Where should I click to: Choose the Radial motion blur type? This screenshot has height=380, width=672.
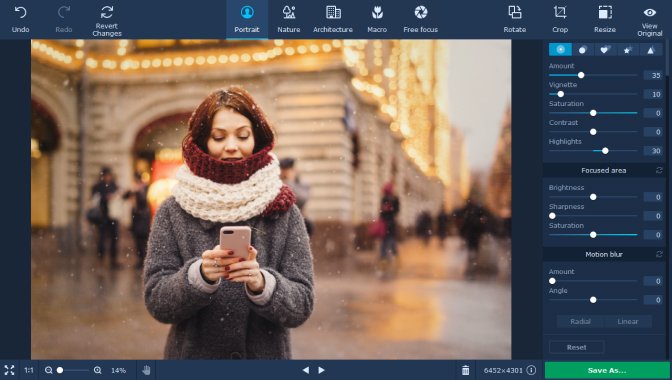tap(580, 321)
